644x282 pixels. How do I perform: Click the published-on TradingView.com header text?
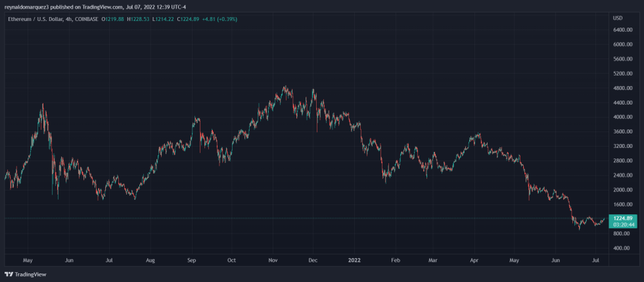[x=92, y=7]
